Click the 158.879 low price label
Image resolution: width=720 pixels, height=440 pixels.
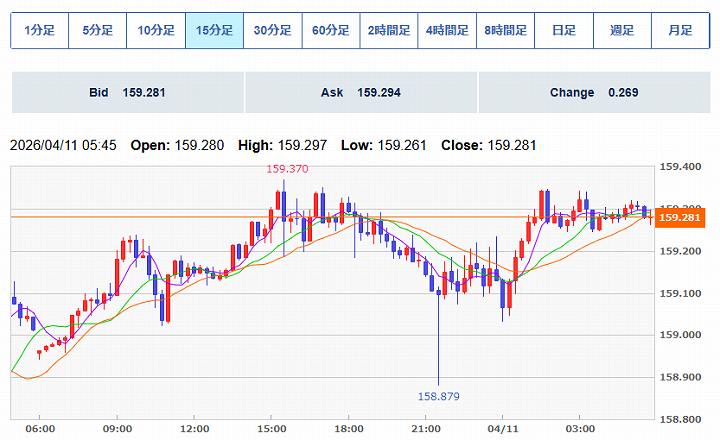point(438,397)
